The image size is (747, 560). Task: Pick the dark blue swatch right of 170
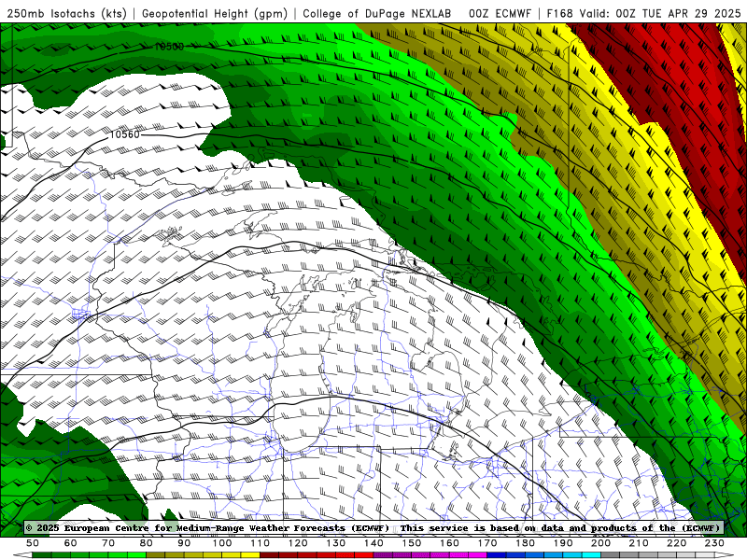click(497, 555)
